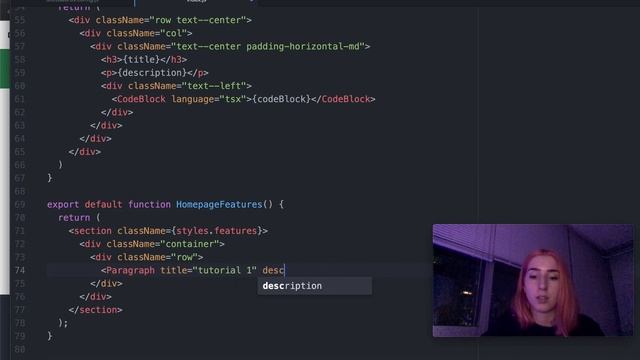Screen dimensions: 640x360
Task: Click the '{codeBlock}' expression on line 61
Action: tap(281, 99)
